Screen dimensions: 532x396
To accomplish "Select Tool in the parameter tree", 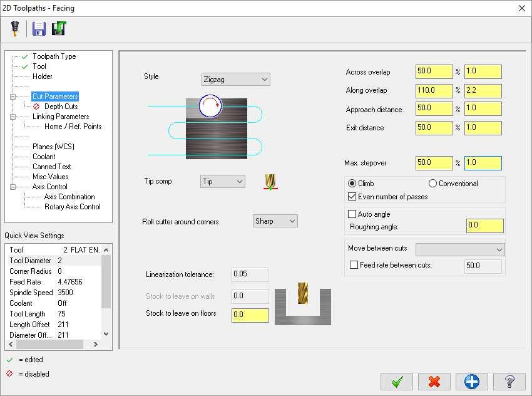I will pos(39,66).
